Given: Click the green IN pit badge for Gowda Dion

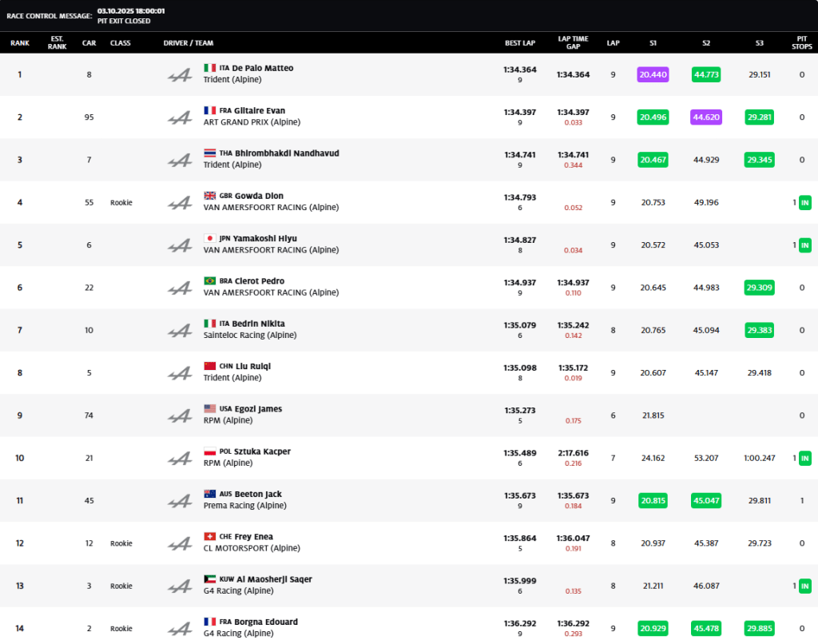Looking at the screenshot, I should (x=805, y=202).
